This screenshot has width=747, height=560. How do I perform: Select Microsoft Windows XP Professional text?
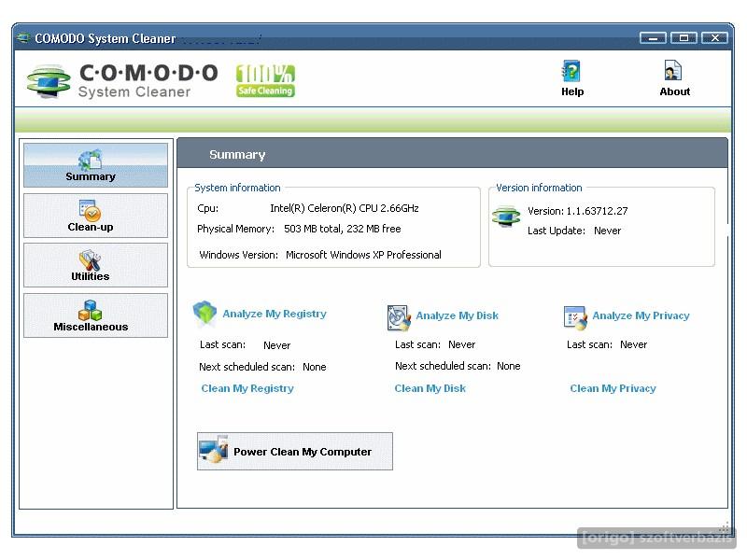point(363,255)
